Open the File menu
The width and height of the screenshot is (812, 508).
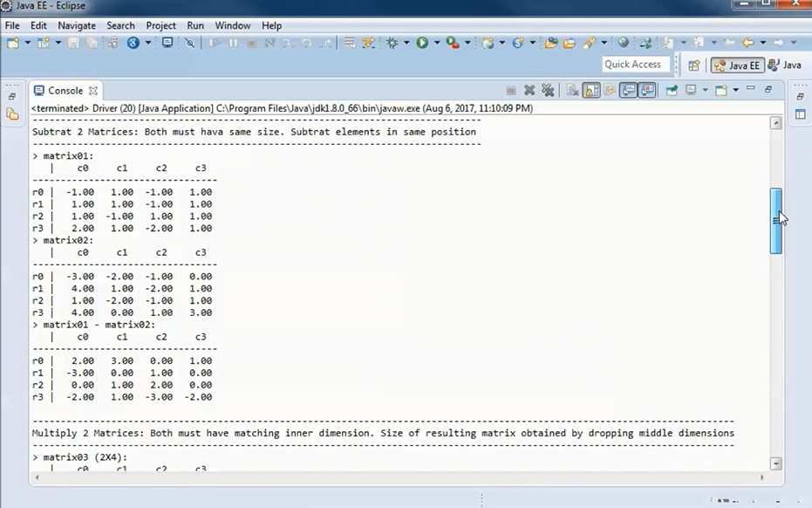[x=12, y=25]
